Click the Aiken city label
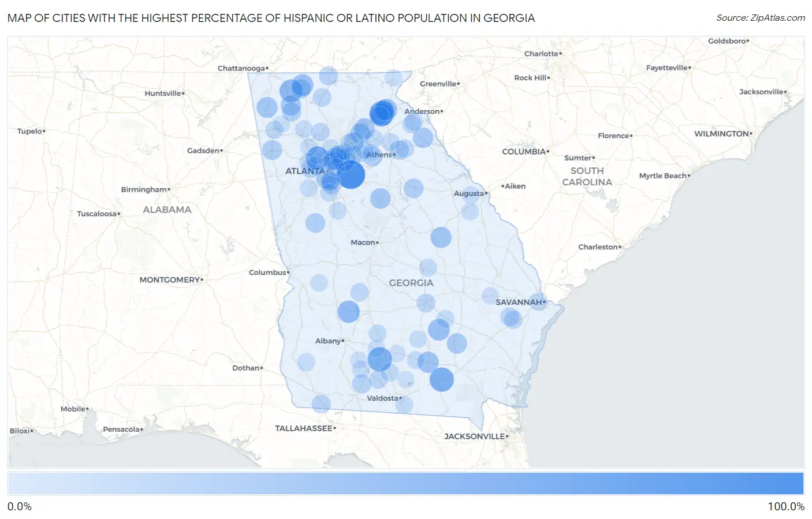 pos(515,186)
